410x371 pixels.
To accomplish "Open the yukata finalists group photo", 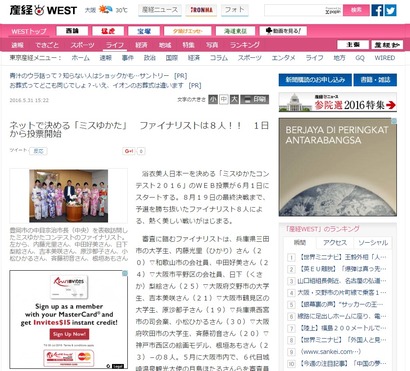I will coord(68,196).
